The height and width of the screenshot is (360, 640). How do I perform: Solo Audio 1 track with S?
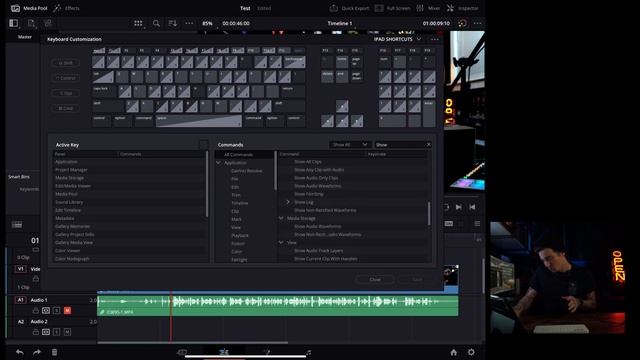(x=57, y=311)
